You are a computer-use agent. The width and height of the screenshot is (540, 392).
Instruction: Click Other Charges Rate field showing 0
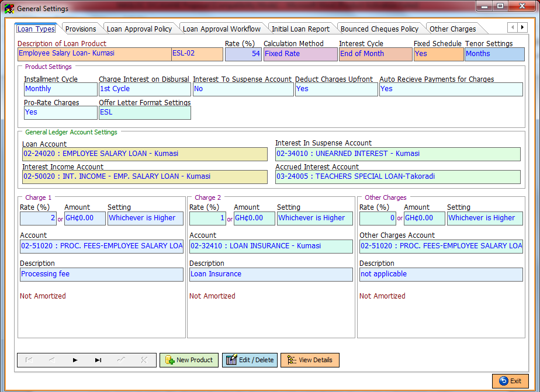click(x=378, y=218)
